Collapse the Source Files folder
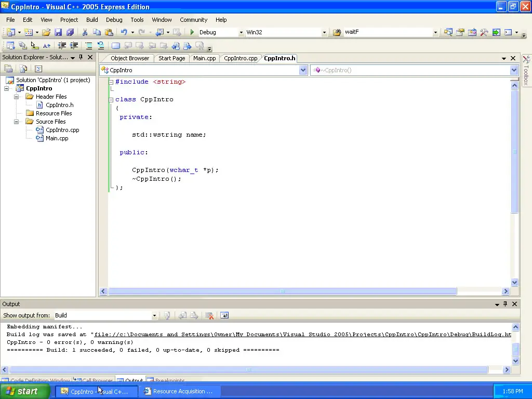The width and height of the screenshot is (532, 399). 16,122
